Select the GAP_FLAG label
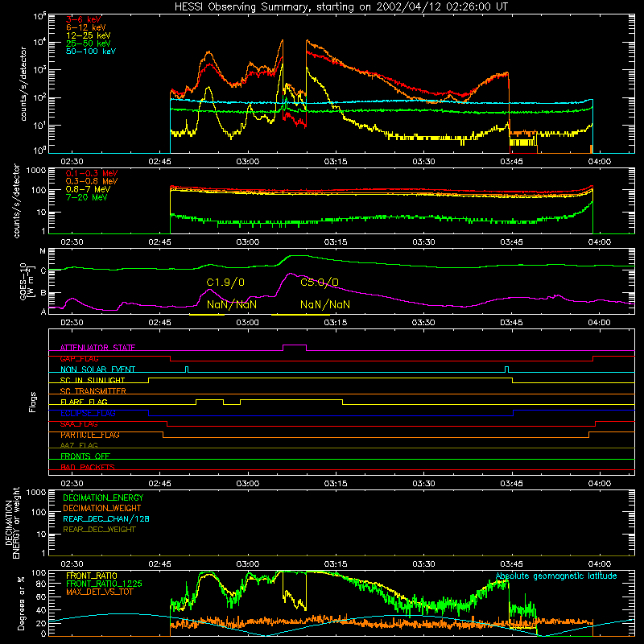Screen dimensions: 644x644 pos(79,358)
